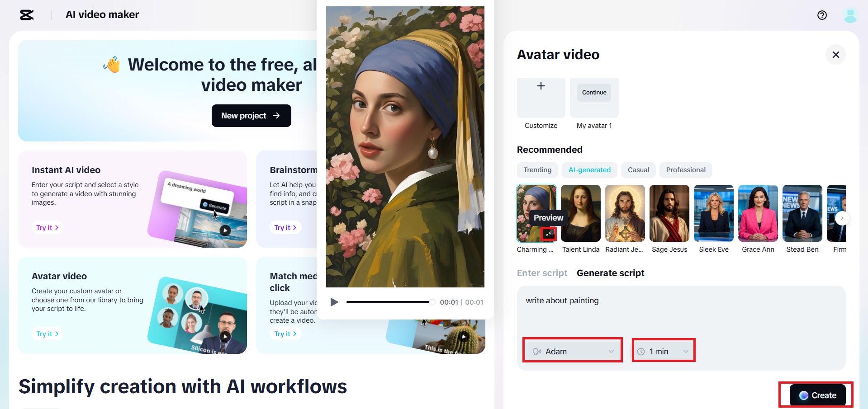Screen dimensions: 868x409
Task: Enable the Trending avatar filter
Action: 537,170
